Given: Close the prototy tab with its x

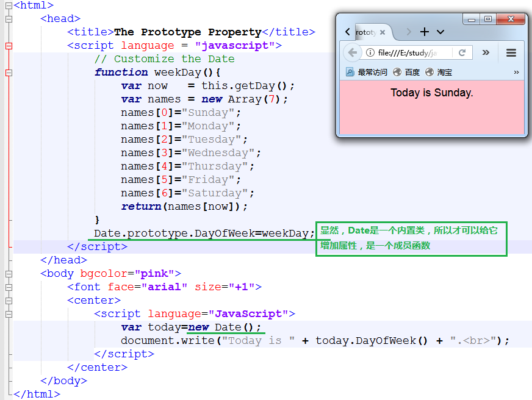Looking at the screenshot, I should click(383, 31).
